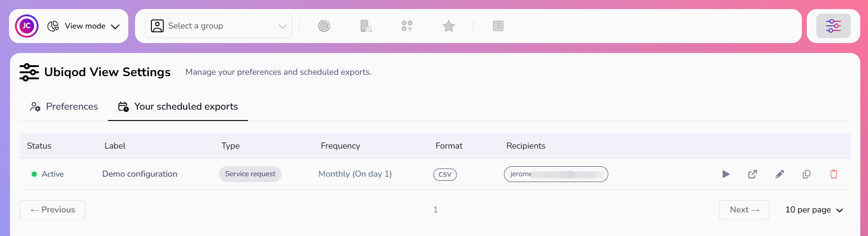
Task: Change the 10 per page selector
Action: (814, 210)
